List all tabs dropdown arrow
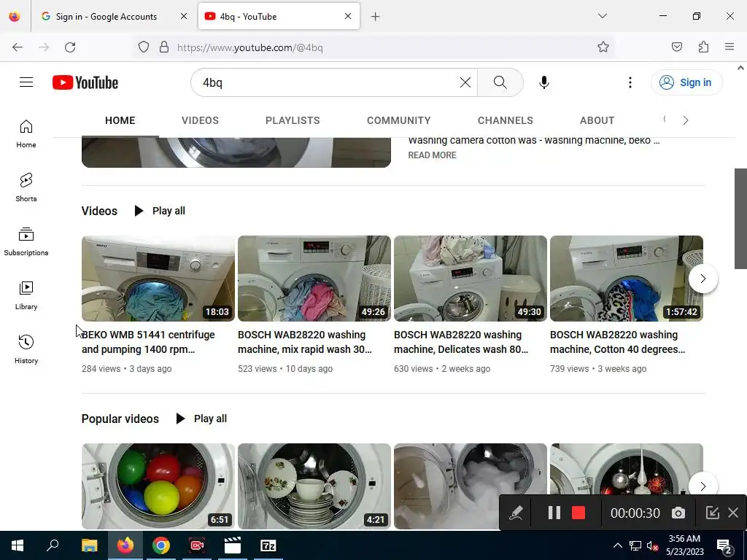 (x=602, y=16)
